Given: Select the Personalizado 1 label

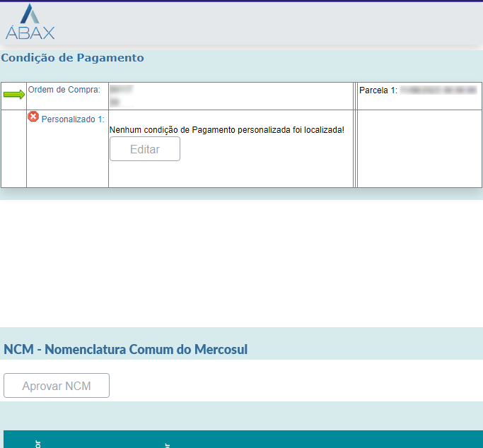Looking at the screenshot, I should (73, 119).
